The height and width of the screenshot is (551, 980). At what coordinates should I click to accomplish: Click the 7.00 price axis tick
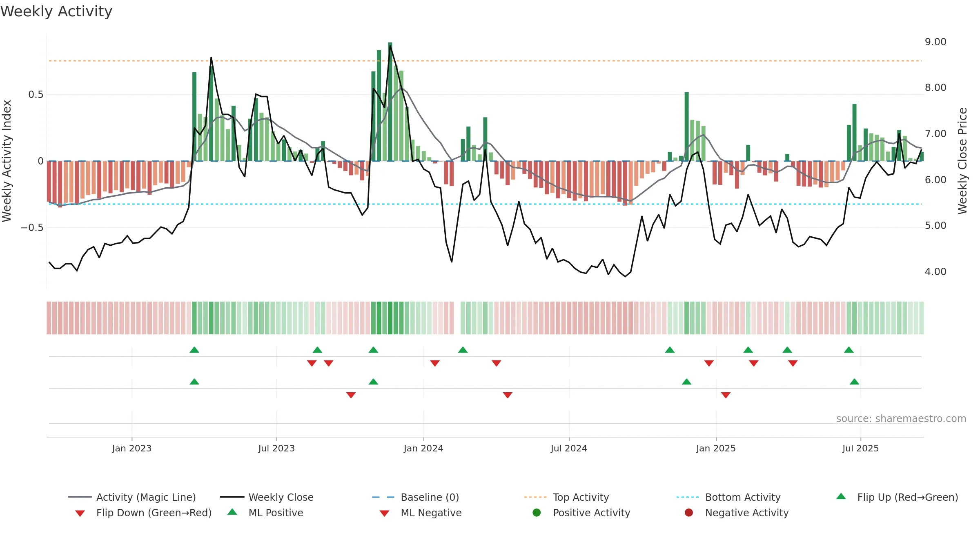click(935, 134)
